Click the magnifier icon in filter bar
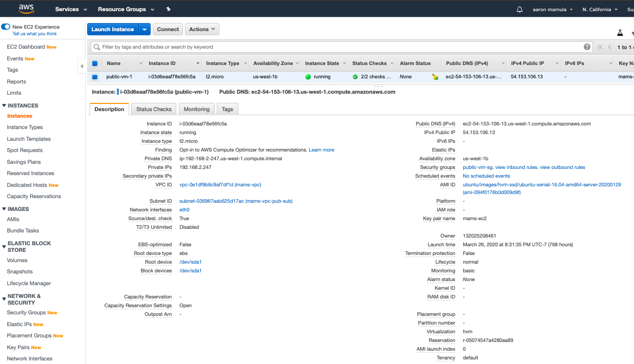Image resolution: width=634 pixels, height=364 pixels. (96, 47)
